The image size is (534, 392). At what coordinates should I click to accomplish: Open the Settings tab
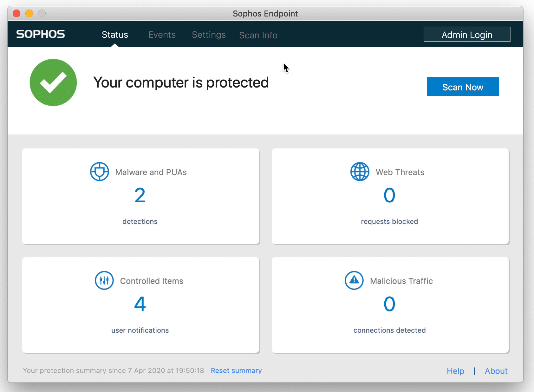[209, 35]
